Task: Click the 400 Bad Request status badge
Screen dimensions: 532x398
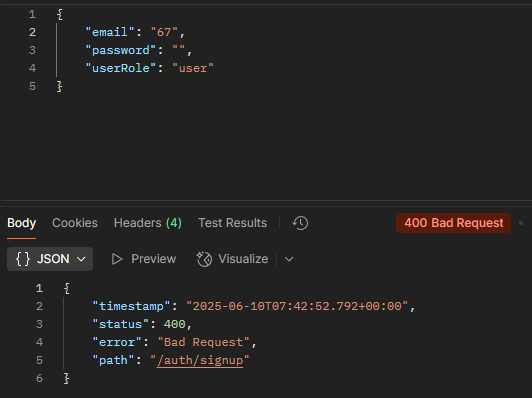Action: [453, 223]
